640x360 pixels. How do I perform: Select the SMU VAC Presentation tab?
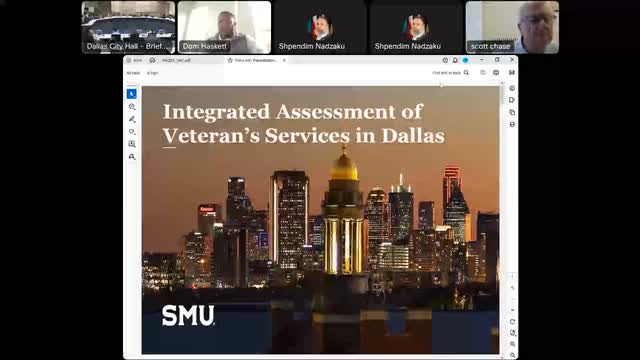(x=256, y=60)
